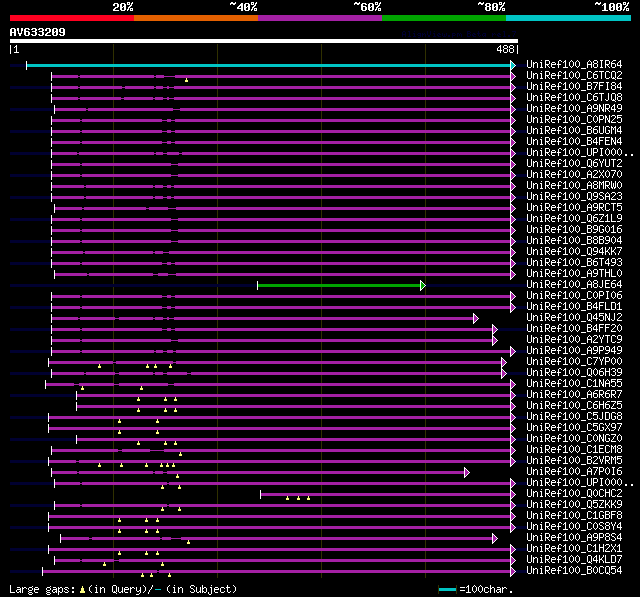
Task: Select the UniRef100_C0NGZ0 label
Action: (x=574, y=439)
